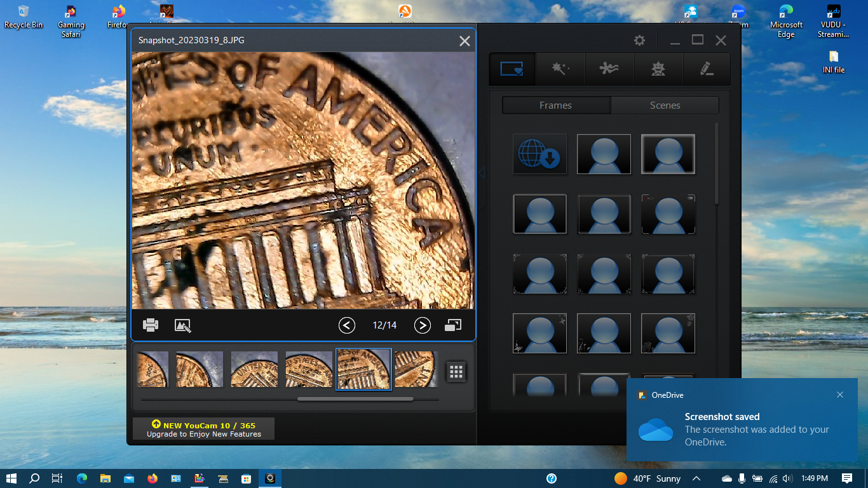
Task: Apply the first frame in the third row
Action: point(539,274)
